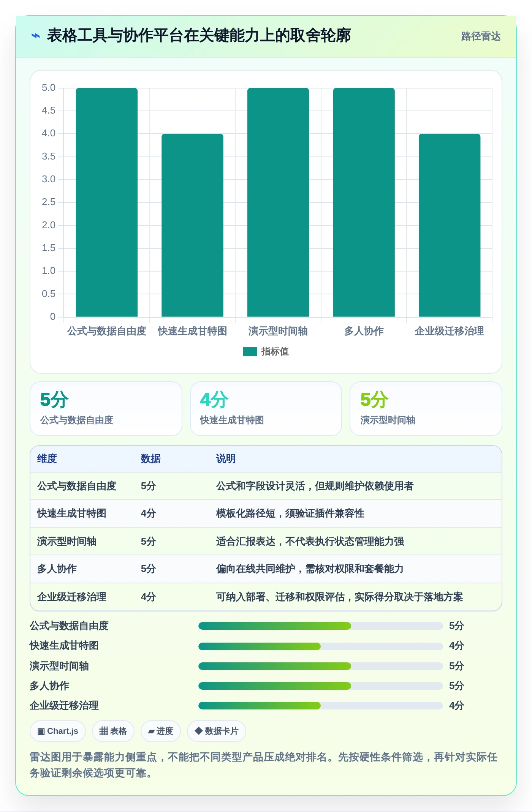
Task: Click the description 公式和字段设计灵活，但规则维护依赖使用者
Action: 315,486
